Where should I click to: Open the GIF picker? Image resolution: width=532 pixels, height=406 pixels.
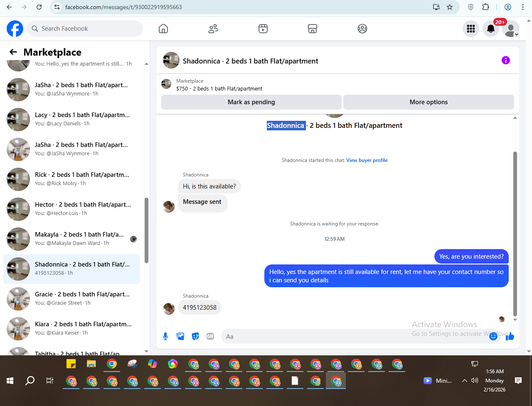tap(210, 336)
